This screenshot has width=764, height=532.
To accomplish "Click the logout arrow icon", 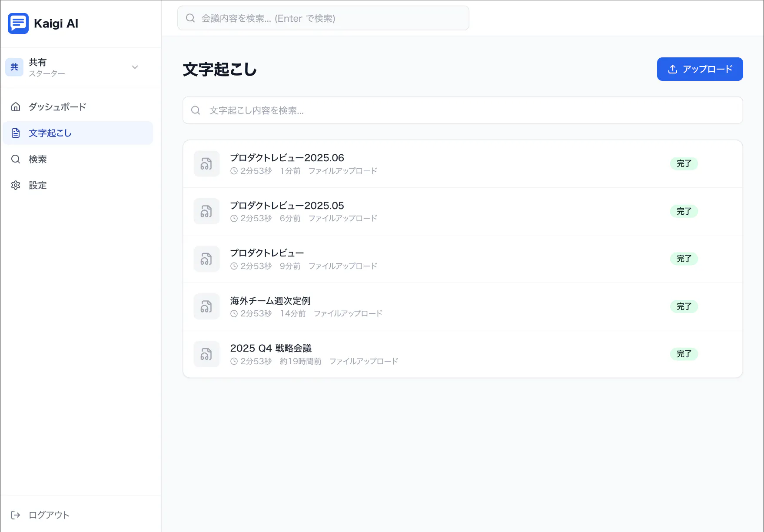I will pyautogui.click(x=16, y=515).
